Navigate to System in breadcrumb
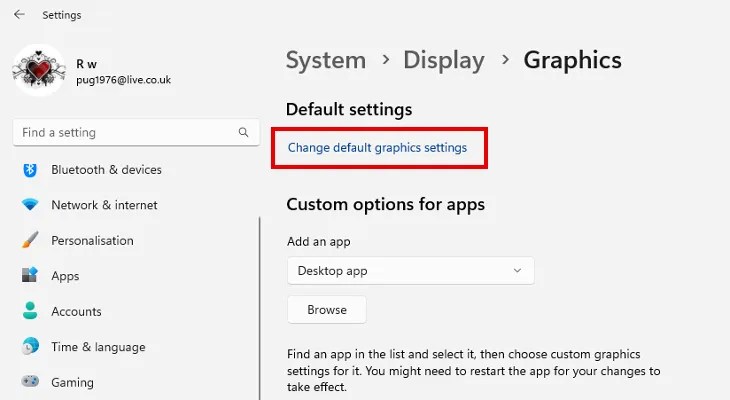The height and width of the screenshot is (400, 730). [326, 61]
